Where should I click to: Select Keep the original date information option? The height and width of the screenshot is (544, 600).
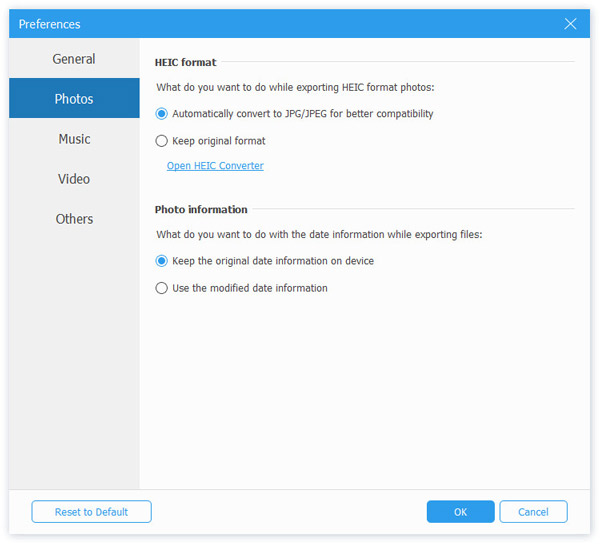point(161,261)
